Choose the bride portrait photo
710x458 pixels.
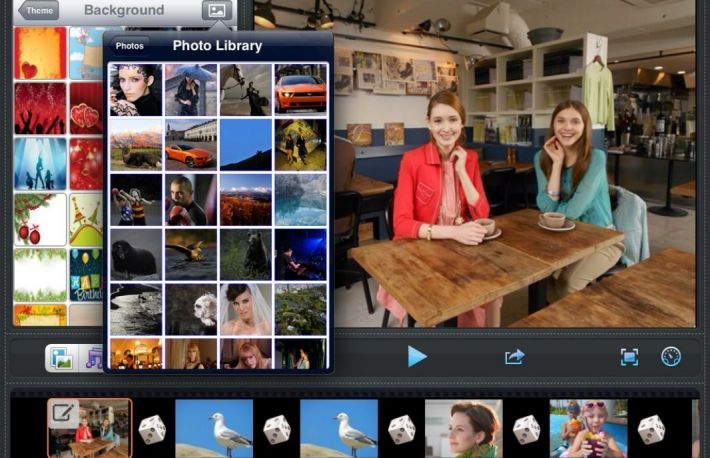pyautogui.click(x=245, y=309)
